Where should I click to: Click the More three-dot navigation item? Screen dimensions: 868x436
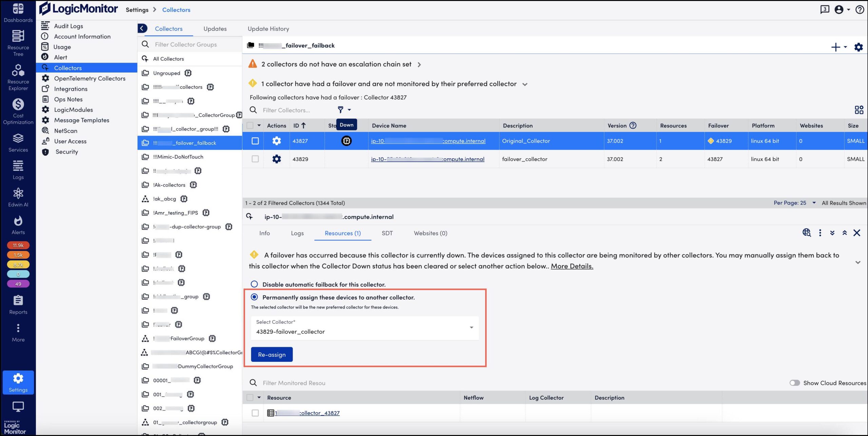click(x=18, y=333)
